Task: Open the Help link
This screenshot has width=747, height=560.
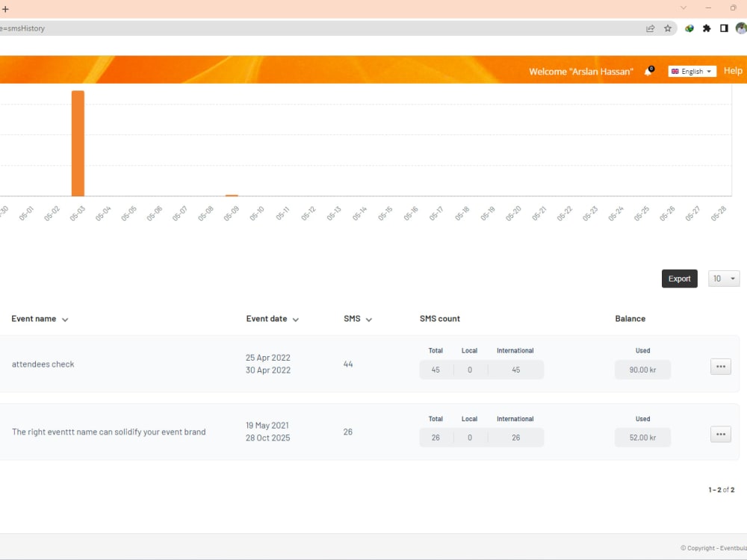Action: click(x=733, y=71)
